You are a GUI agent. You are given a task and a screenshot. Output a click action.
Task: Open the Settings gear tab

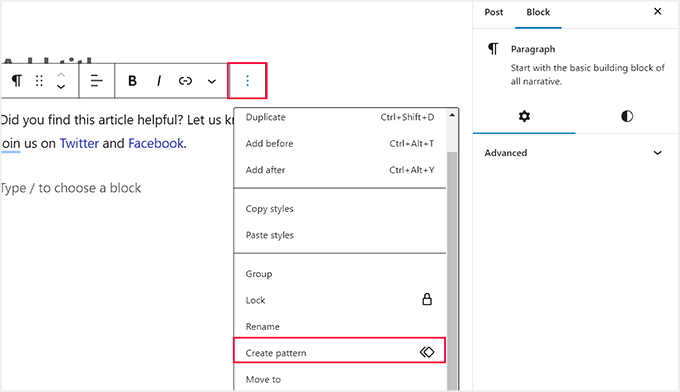pos(524,116)
